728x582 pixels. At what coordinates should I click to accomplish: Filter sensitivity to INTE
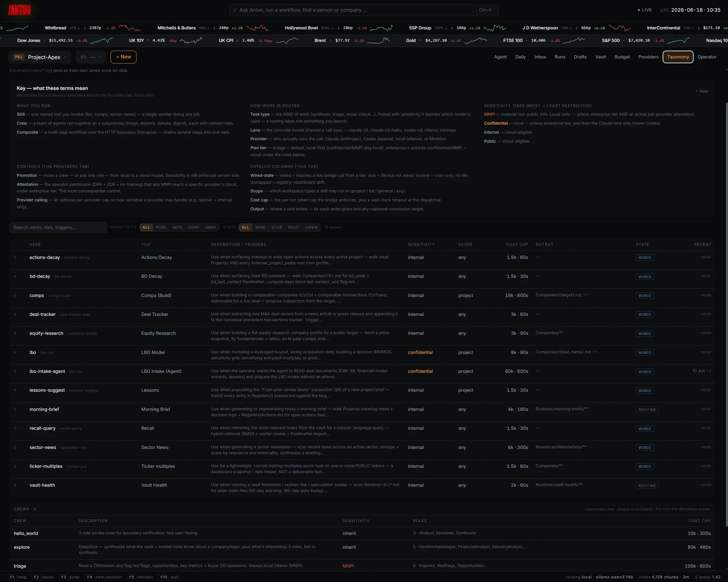[x=177, y=228]
